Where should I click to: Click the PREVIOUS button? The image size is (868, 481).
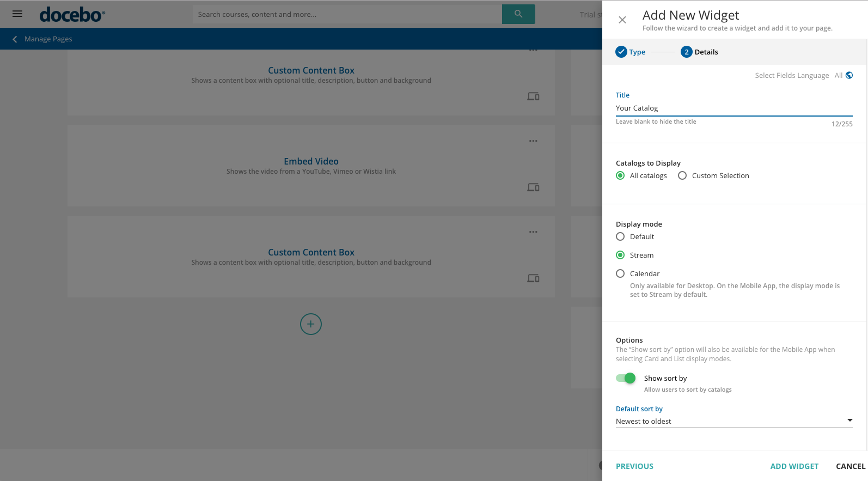coord(634,466)
